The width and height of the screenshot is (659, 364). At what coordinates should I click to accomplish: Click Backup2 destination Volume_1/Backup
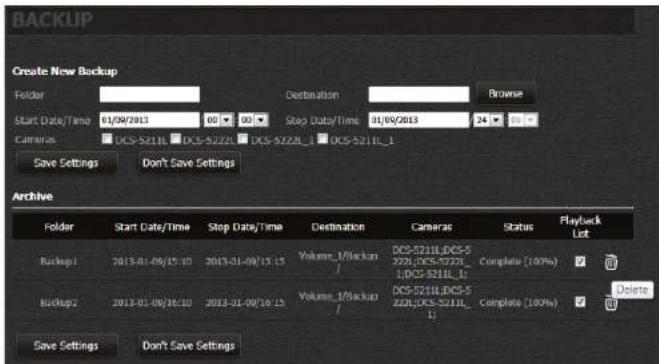(x=338, y=303)
